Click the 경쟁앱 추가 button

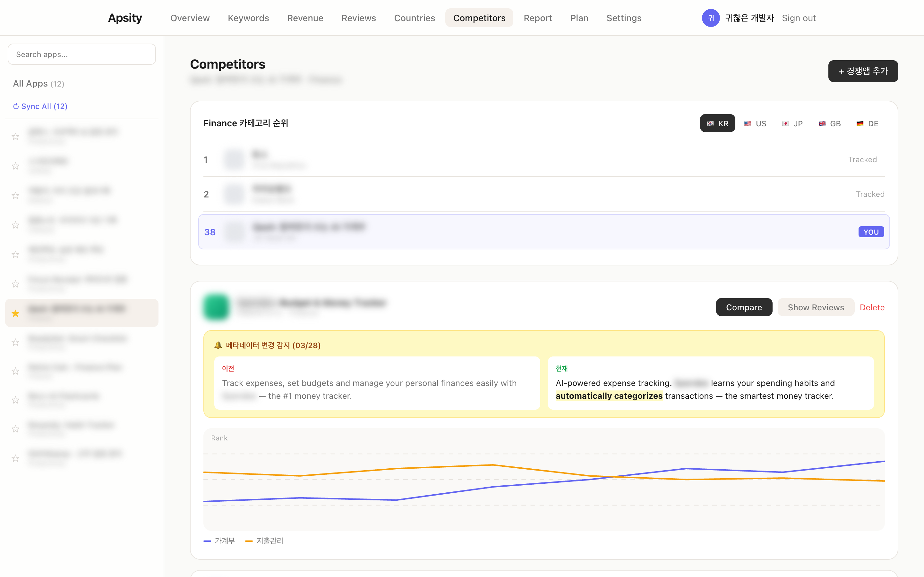863,71
